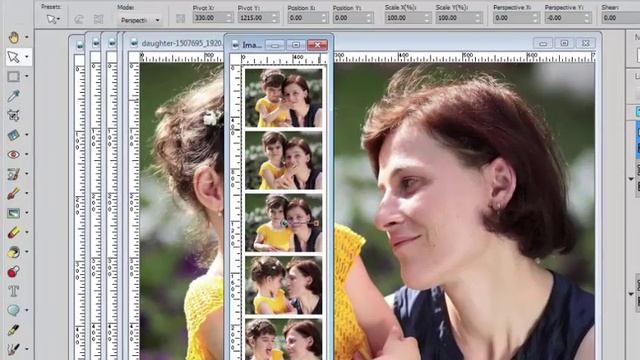This screenshot has width=640, height=360.
Task: Open the Mode dropdown showing Perspective
Action: 140,20
